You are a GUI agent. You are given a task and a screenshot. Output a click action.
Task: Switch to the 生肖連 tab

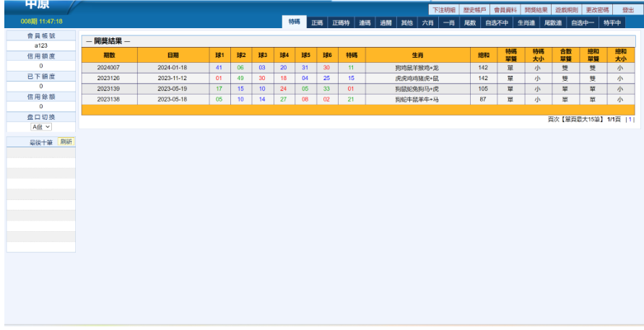pos(526,23)
